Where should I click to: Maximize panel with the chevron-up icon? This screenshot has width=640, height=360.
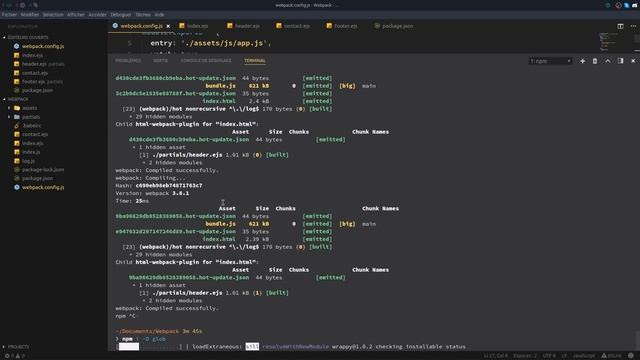click(x=608, y=61)
